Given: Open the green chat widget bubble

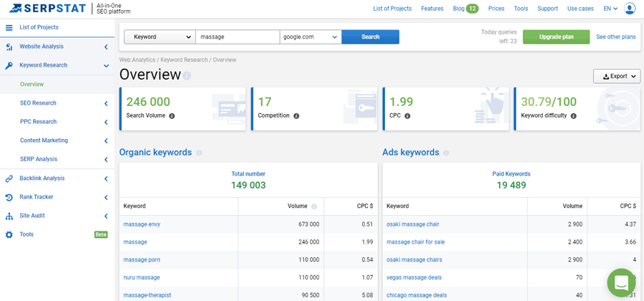Looking at the screenshot, I should pos(621,282).
